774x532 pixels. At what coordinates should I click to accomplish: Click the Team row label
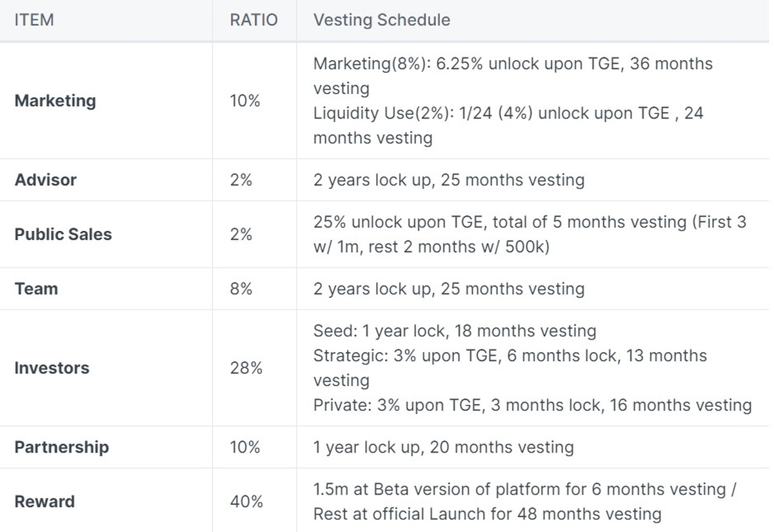pos(36,289)
